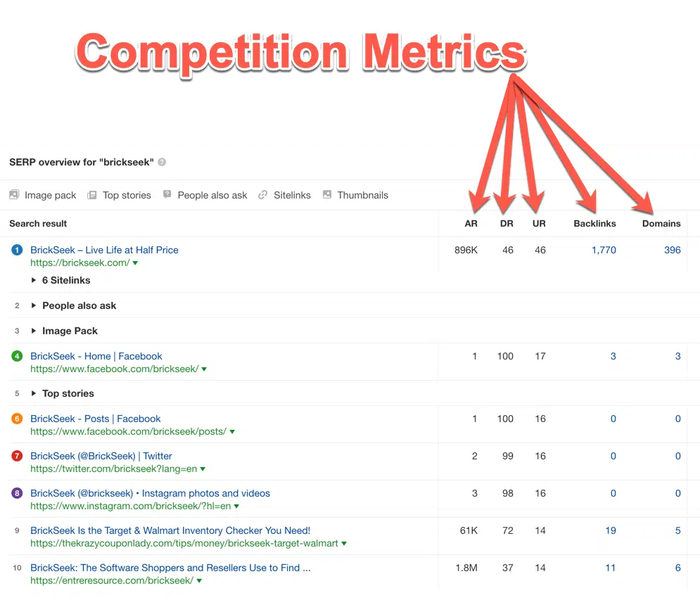The image size is (700, 598).
Task: Open the dropdown caret beside the twitter.com URL
Action: click(203, 469)
